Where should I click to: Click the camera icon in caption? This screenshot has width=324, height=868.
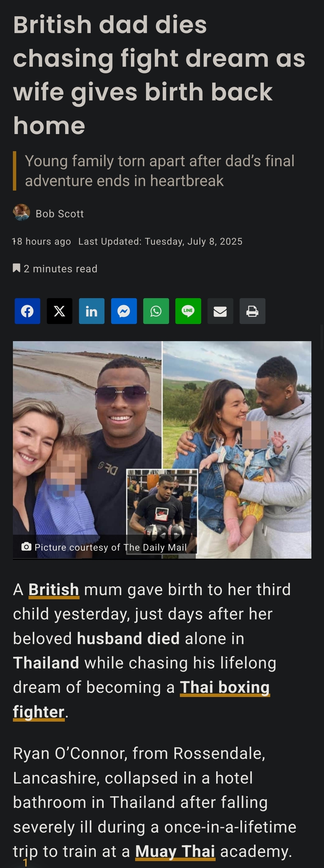[26, 546]
